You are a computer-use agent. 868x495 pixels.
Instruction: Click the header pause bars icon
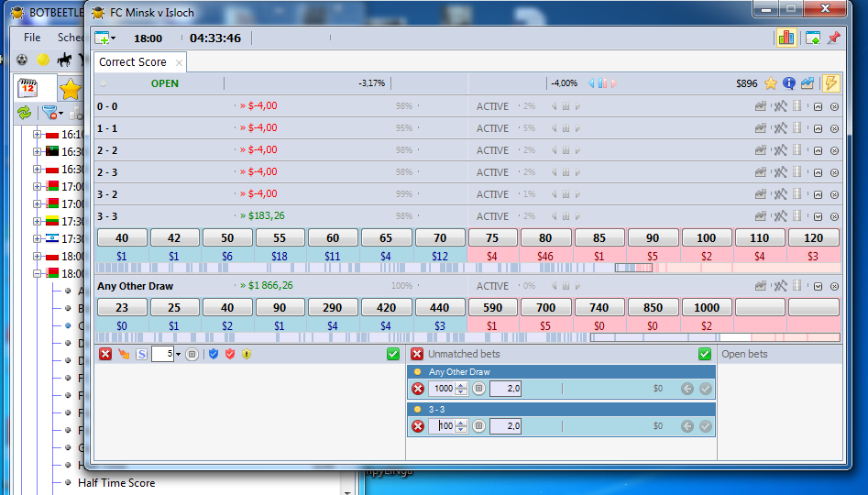[602, 83]
